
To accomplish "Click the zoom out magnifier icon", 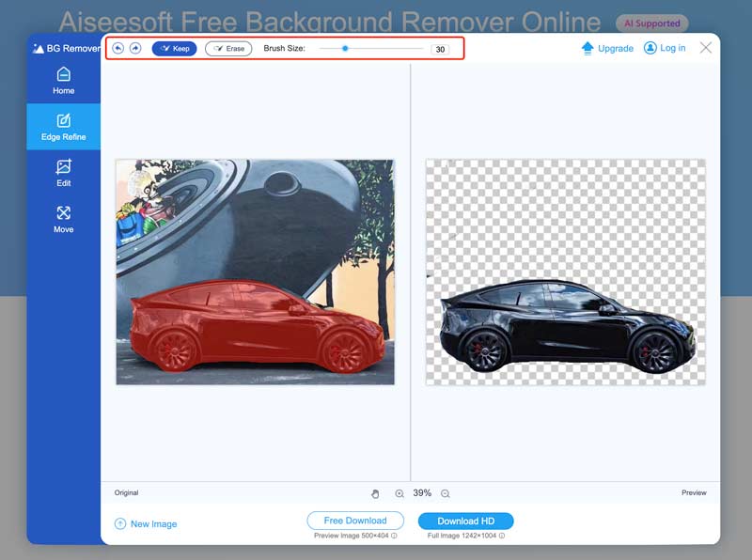I will click(445, 493).
